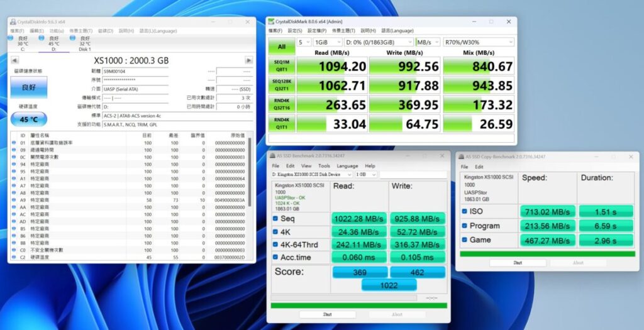This screenshot has height=330, width=644.
Task: Start the SEQ1M Q8T1 test
Action: [281, 66]
